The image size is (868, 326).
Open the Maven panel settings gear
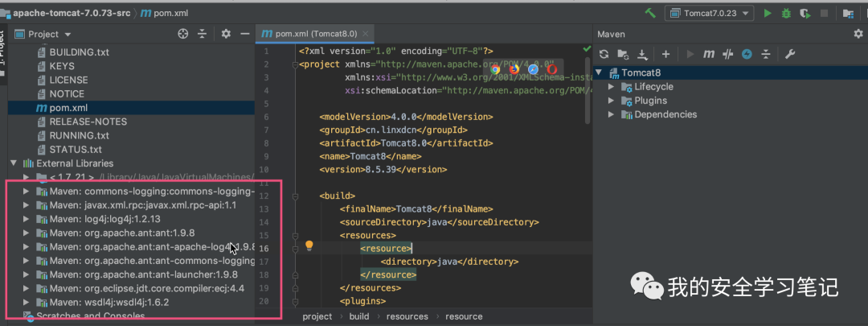point(858,34)
